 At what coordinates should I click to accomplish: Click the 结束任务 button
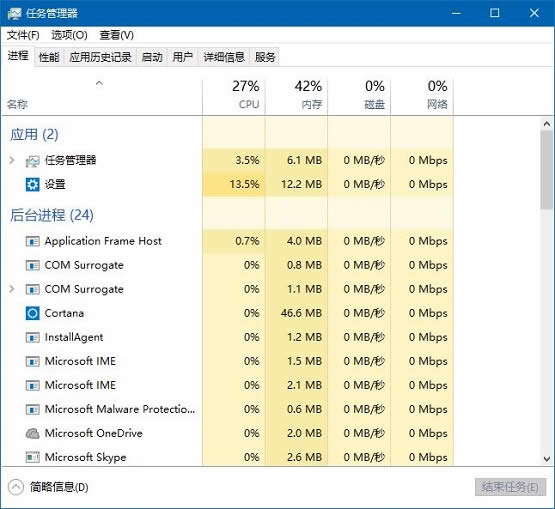pos(510,487)
